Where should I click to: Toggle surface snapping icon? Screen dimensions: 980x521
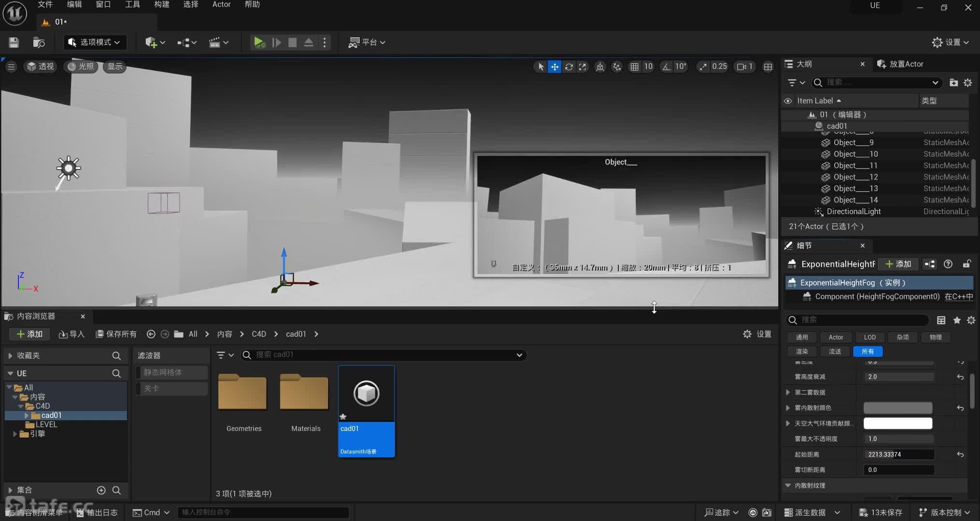click(x=617, y=67)
